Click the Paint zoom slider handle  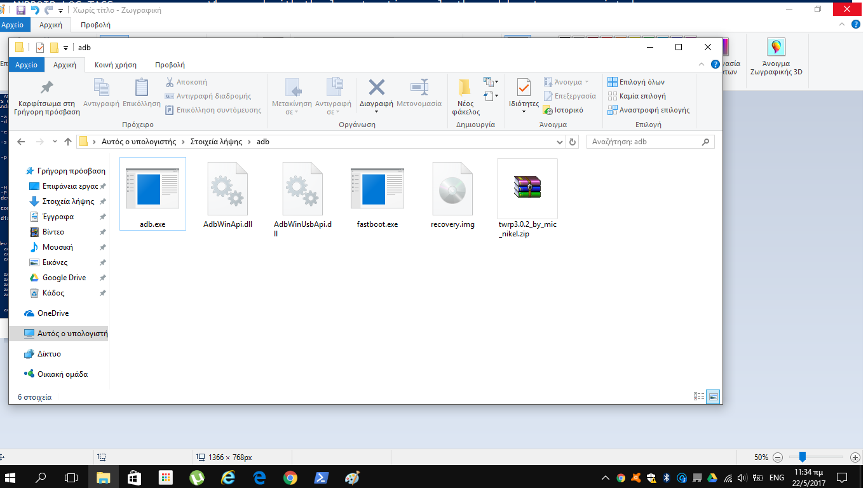(803, 457)
